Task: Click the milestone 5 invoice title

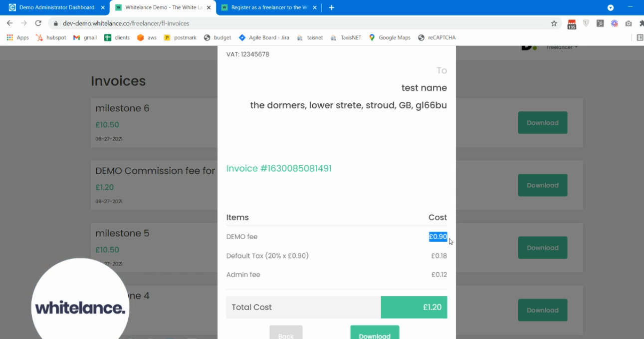Action: point(122,233)
